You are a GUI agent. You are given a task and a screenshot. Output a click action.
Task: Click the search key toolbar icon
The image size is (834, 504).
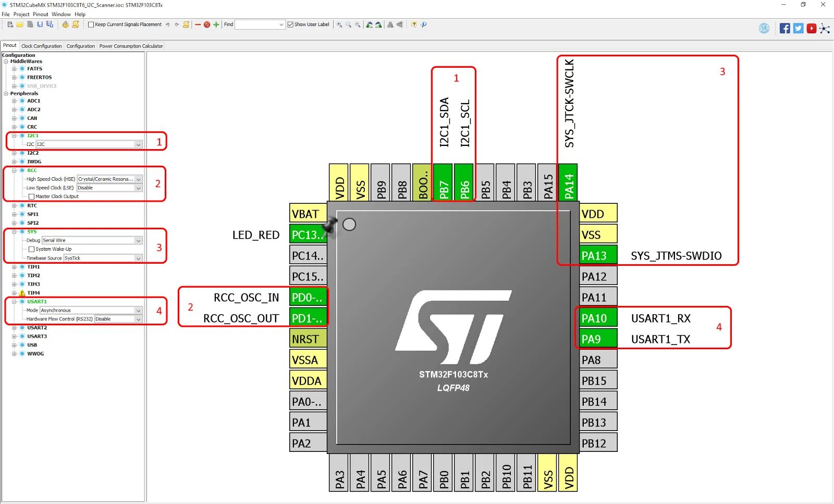(423, 24)
